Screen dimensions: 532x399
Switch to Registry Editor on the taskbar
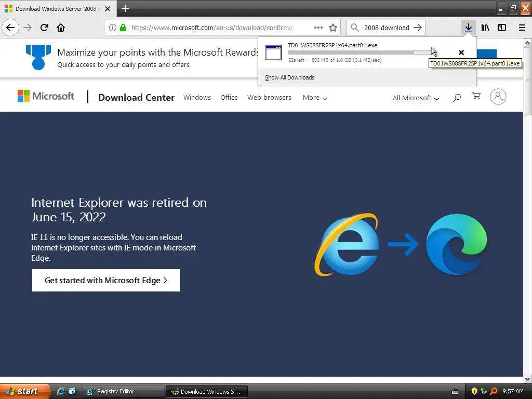tap(123, 392)
